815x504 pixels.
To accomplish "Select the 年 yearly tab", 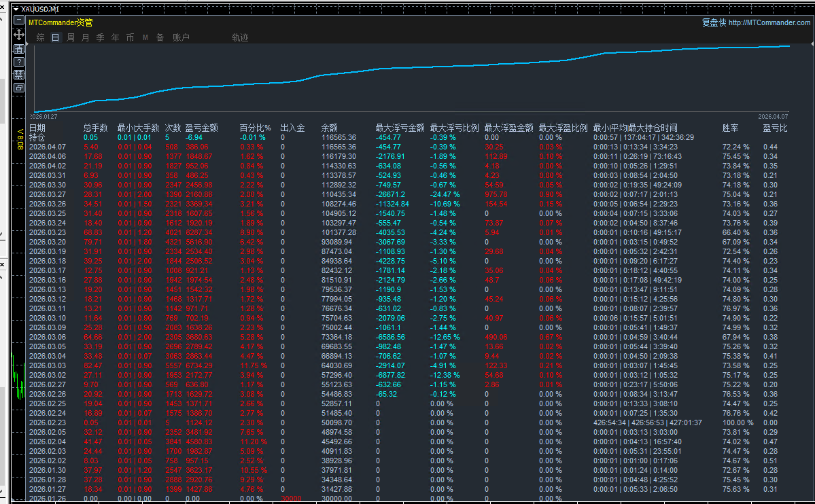I will click(115, 38).
